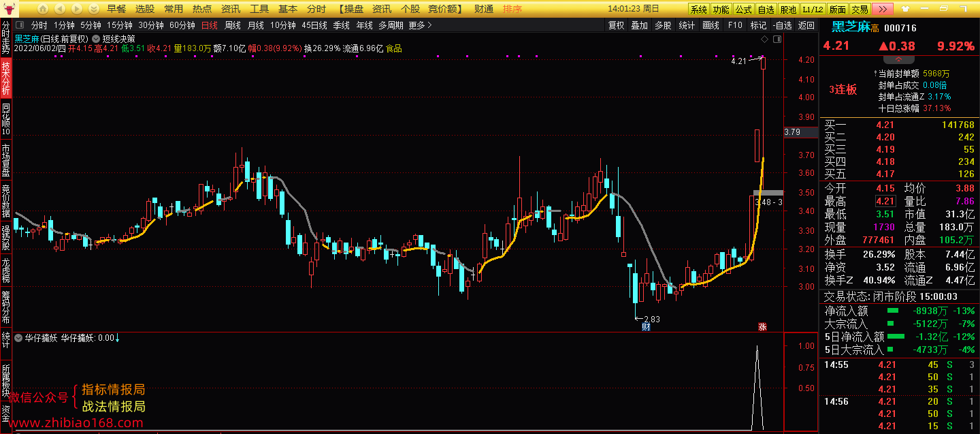
Task: Click 标记 in chart toolbar
Action: point(758,25)
